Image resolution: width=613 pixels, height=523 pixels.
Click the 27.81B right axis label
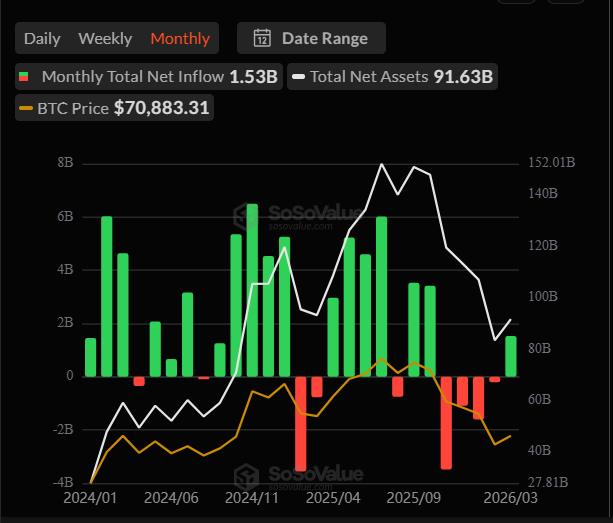pyautogui.click(x=548, y=482)
